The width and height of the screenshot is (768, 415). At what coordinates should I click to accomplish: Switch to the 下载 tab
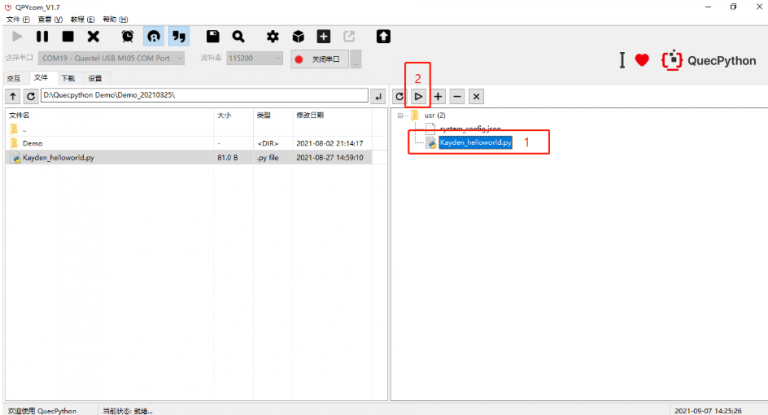pos(67,78)
